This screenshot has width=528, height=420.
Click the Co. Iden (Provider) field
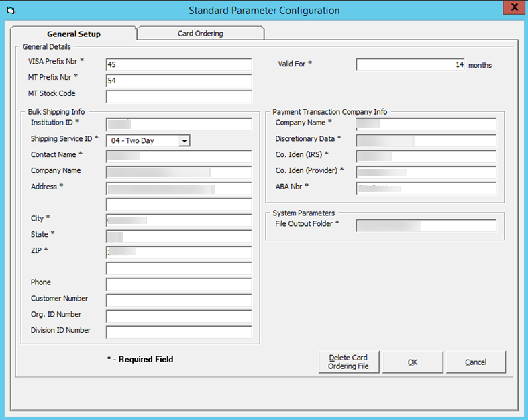click(426, 172)
